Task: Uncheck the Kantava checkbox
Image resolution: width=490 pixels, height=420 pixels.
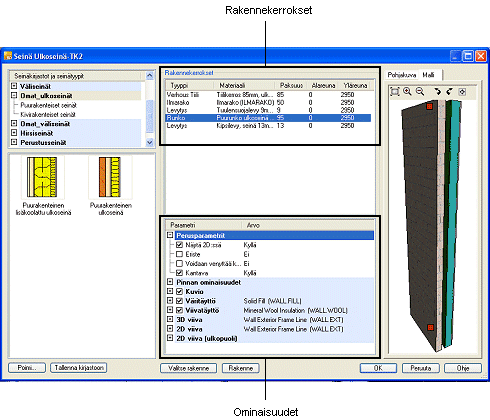Action: click(179, 273)
